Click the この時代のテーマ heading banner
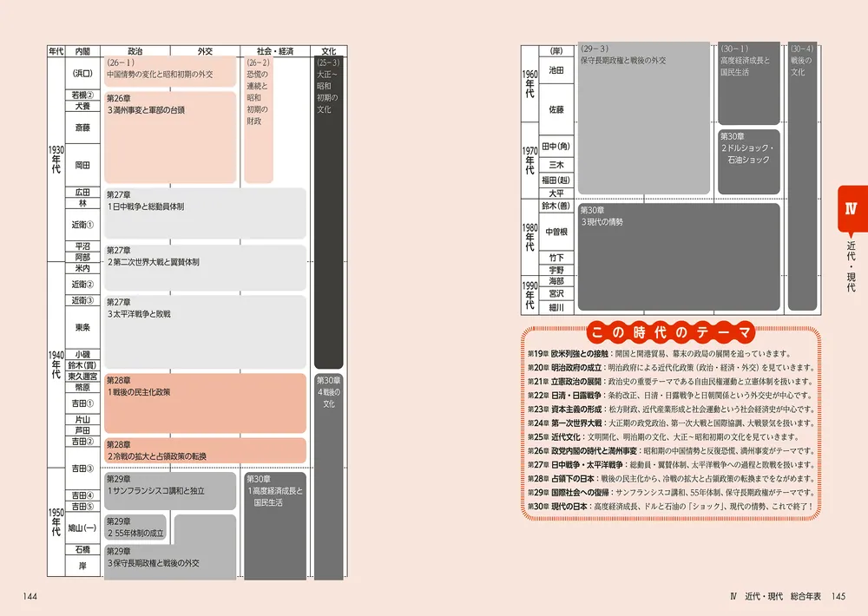 click(x=670, y=332)
